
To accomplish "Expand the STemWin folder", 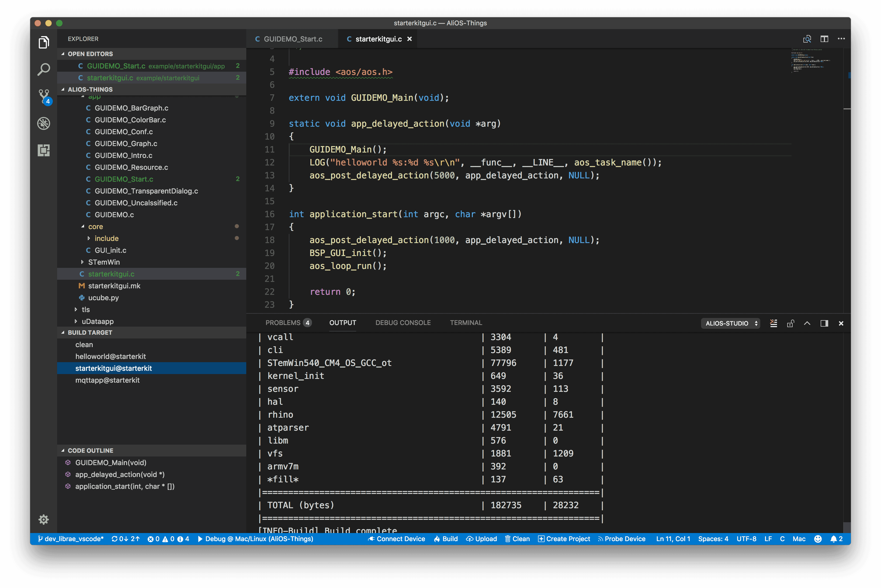I will tap(104, 262).
